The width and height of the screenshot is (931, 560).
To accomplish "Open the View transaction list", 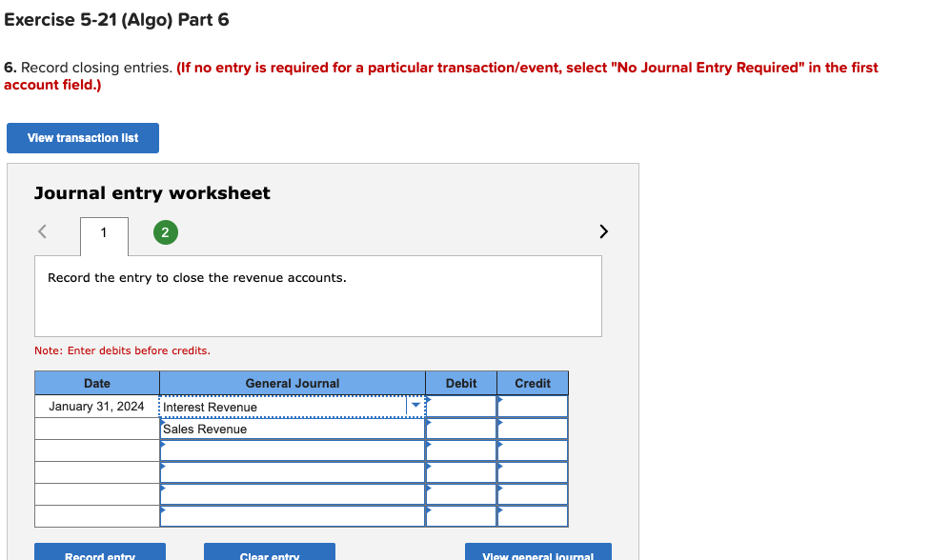I will (x=82, y=137).
